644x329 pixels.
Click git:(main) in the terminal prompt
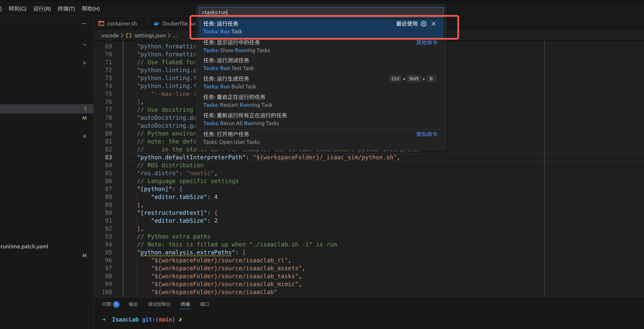coord(158,319)
